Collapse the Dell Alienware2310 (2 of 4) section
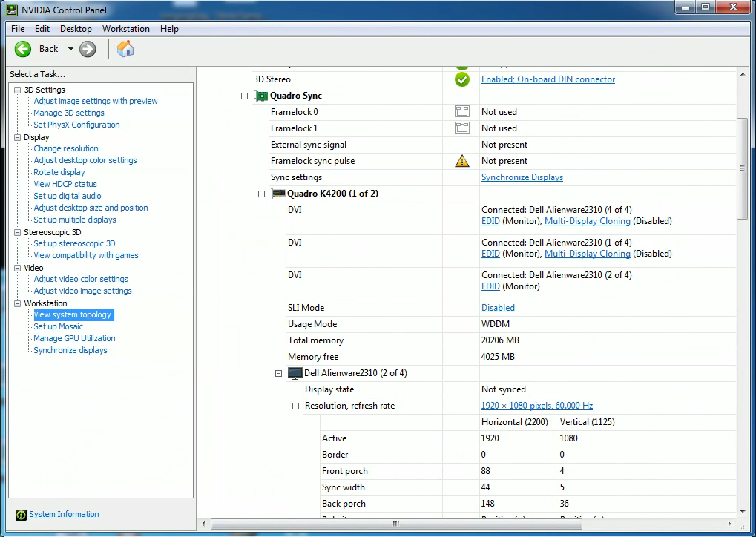 (x=278, y=373)
